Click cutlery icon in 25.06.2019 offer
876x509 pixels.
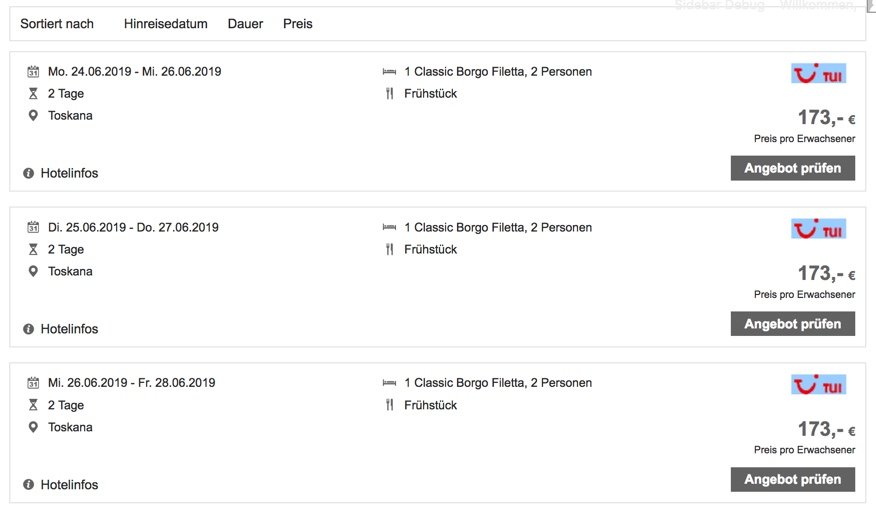(x=390, y=250)
